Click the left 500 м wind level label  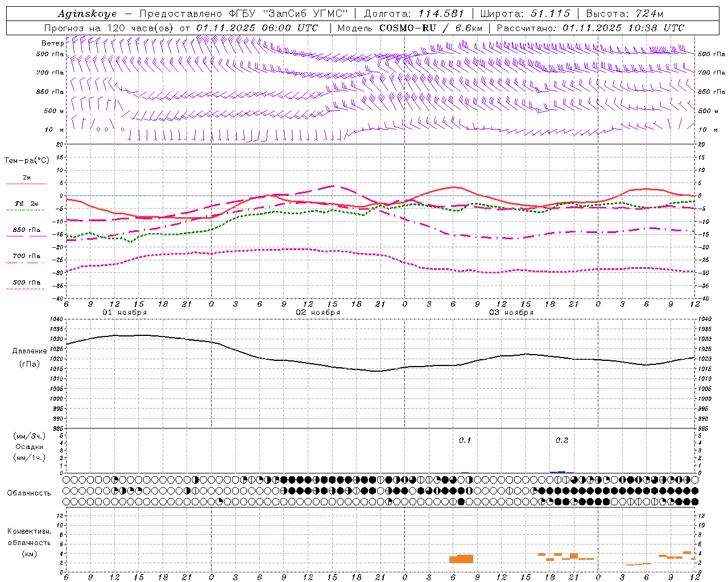pyautogui.click(x=54, y=111)
